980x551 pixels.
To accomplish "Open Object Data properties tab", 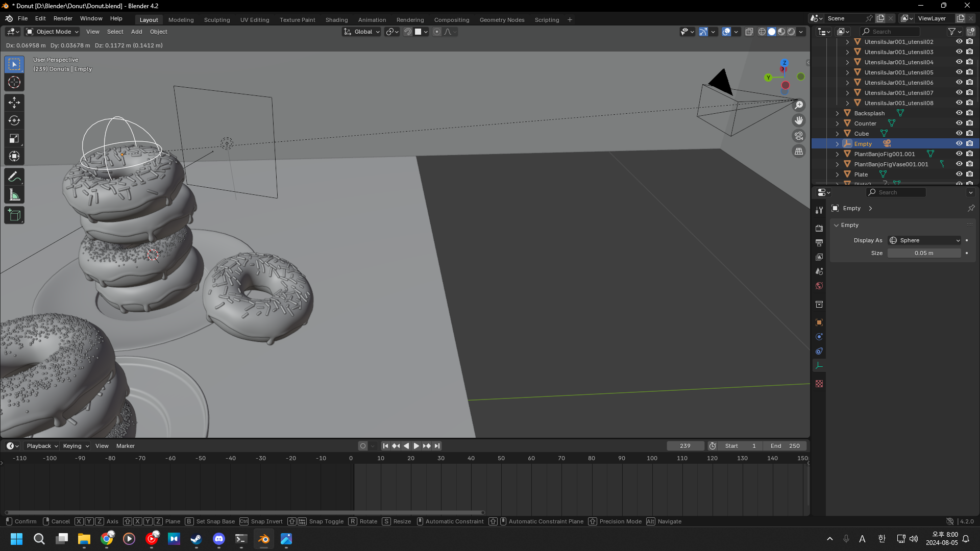I will 819,366.
